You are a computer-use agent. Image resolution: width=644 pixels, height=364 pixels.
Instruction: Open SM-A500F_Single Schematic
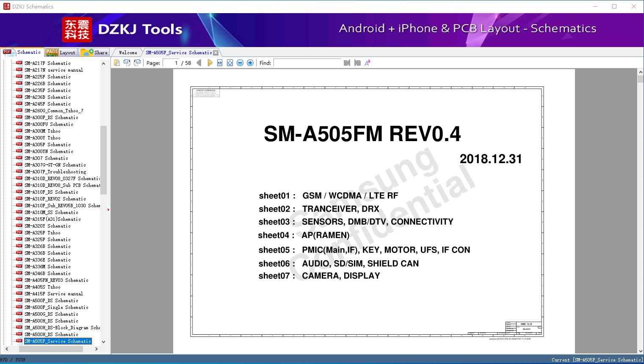56,307
